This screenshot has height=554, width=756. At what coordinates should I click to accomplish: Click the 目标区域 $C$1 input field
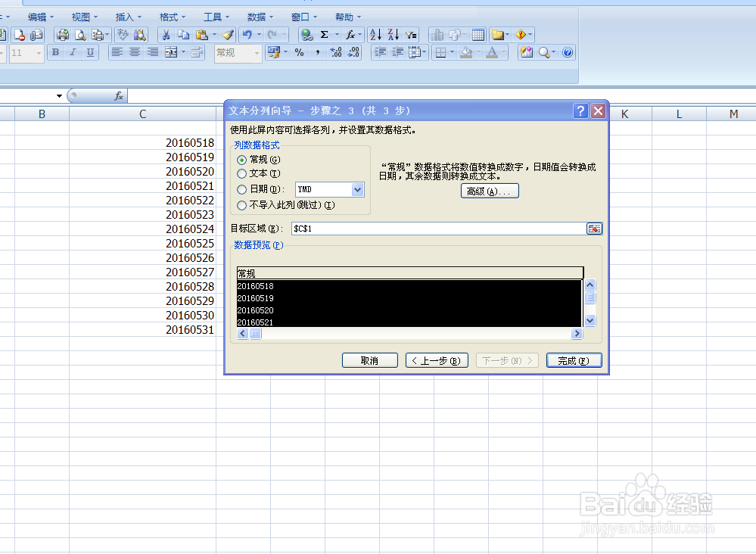click(x=439, y=229)
